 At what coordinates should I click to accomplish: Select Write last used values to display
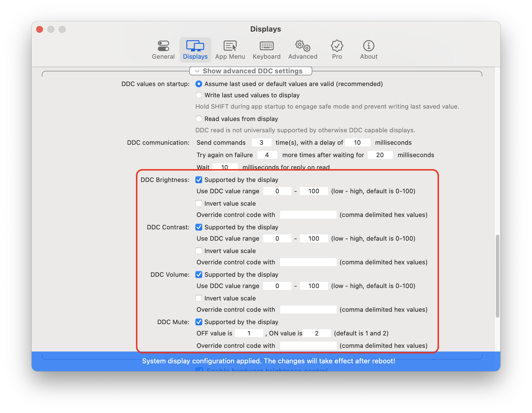199,95
